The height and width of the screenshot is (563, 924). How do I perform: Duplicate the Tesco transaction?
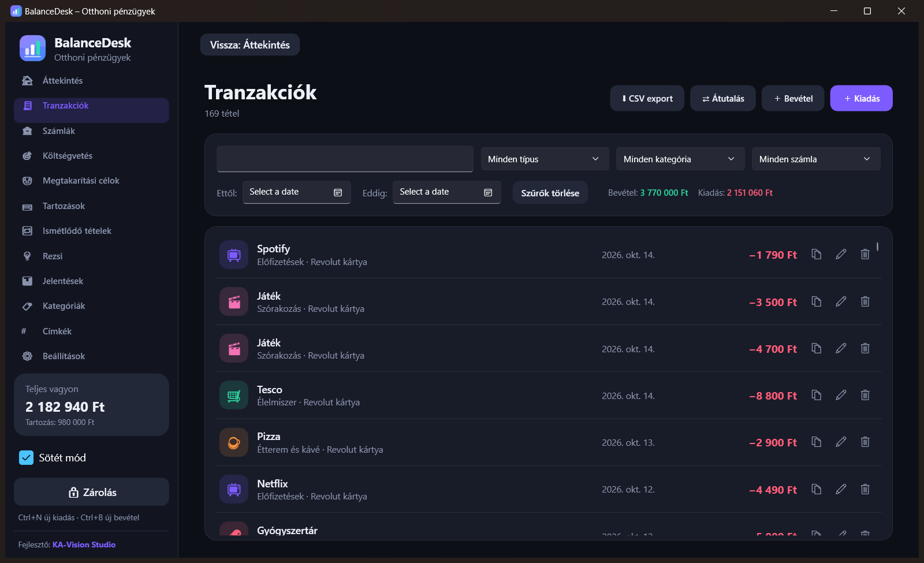coord(816,395)
